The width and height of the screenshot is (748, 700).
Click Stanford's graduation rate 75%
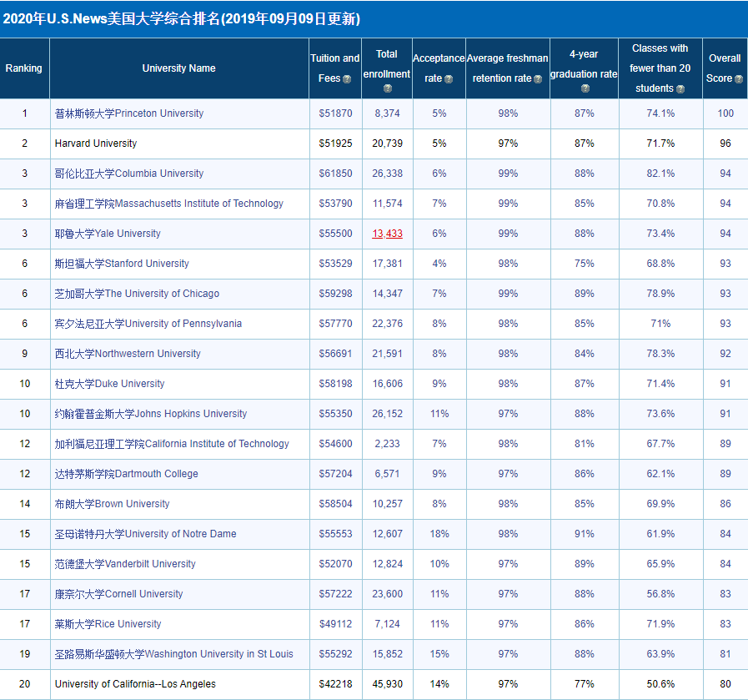[x=585, y=264]
